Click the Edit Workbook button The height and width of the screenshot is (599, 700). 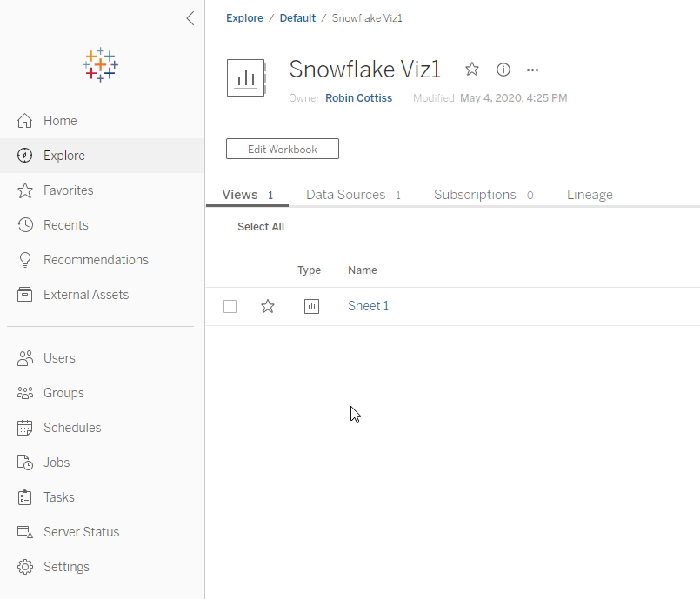pyautogui.click(x=282, y=149)
